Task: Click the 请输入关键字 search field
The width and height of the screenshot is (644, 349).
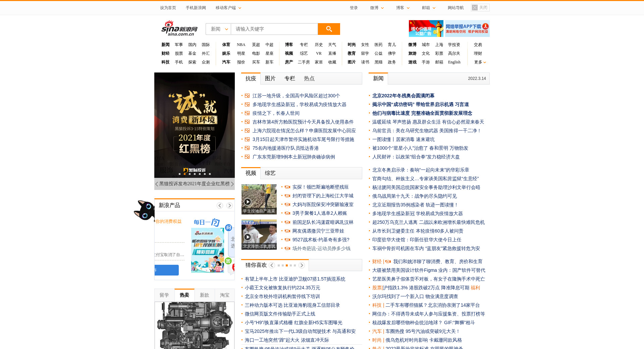Action: [274, 29]
